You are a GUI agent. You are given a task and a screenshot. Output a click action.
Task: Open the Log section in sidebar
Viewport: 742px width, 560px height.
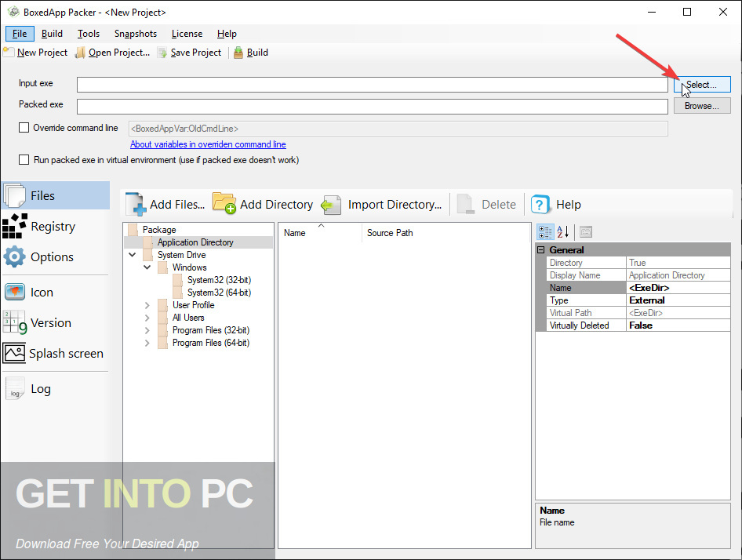pos(56,389)
